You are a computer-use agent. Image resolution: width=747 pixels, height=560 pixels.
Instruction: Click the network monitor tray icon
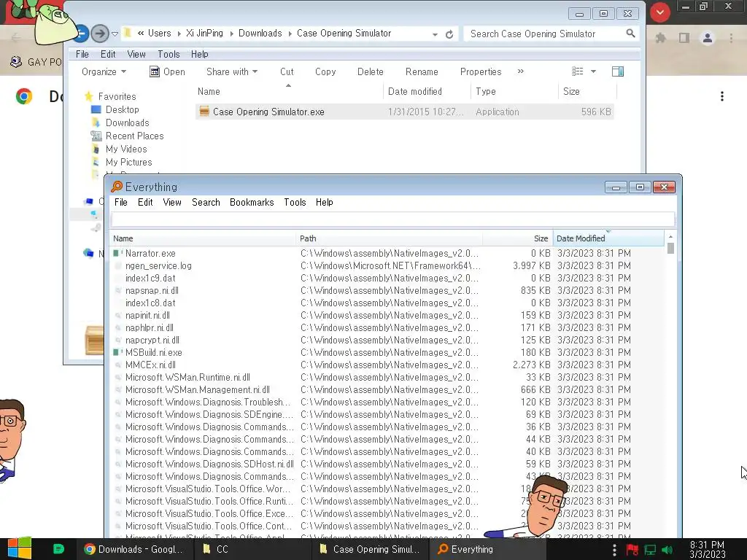pos(650,550)
